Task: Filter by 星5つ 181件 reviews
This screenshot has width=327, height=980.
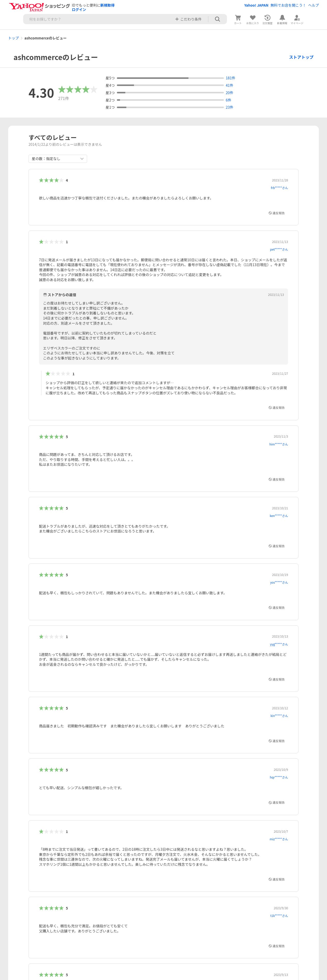Action: [230, 78]
